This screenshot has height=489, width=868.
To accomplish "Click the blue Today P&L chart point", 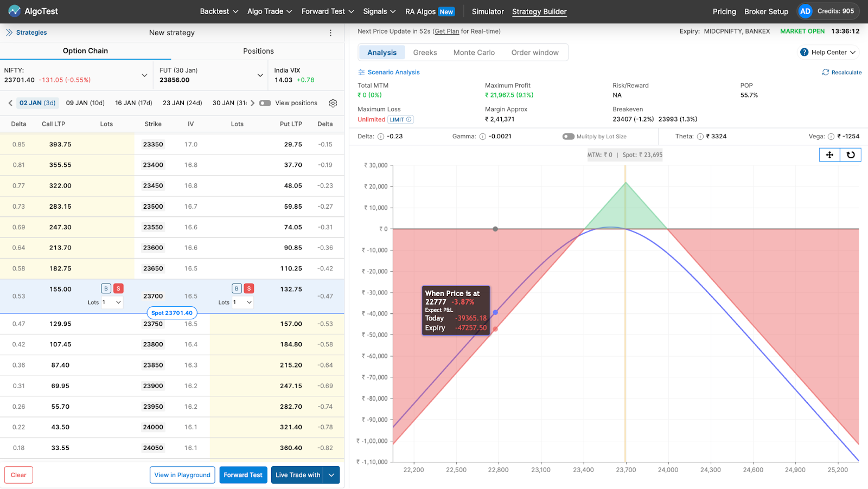I will 495,312.
